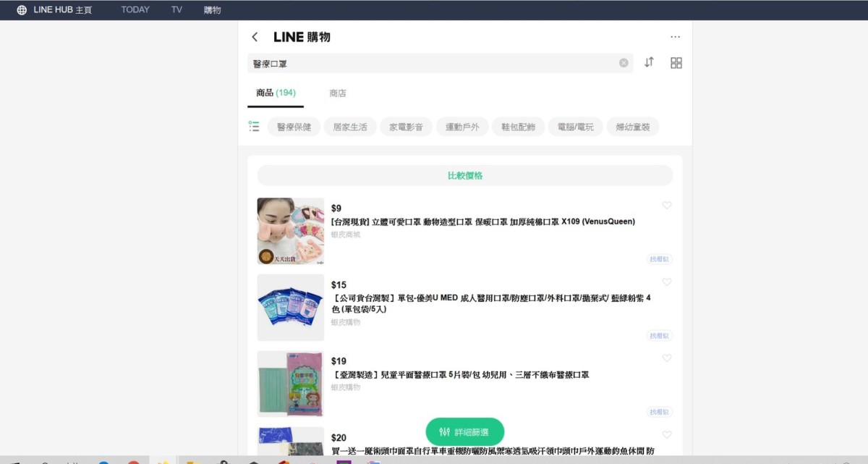Favorite the $19 兒童平面醫療口罩 product heart
This screenshot has height=464, width=868.
pos(667,358)
